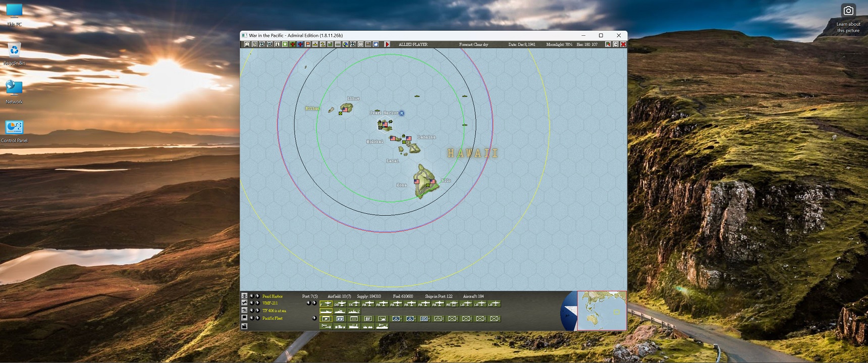Click the flag icon beside Pacific Fleet

pyautogui.click(x=244, y=318)
